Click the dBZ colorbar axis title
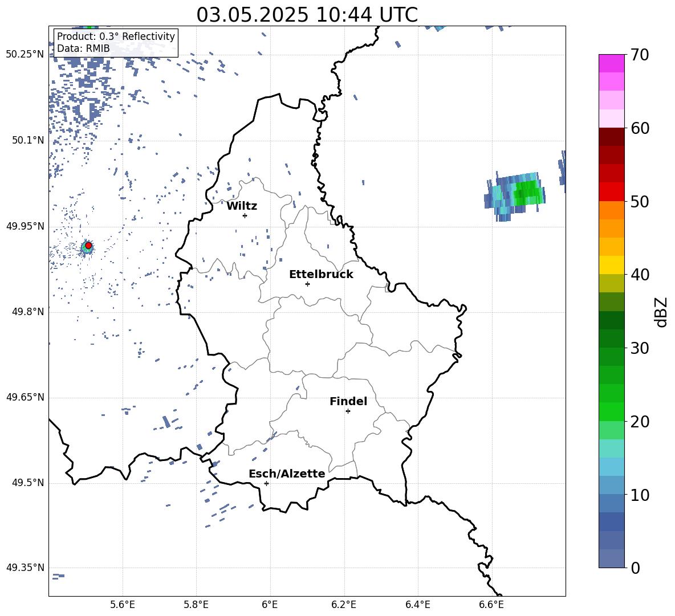The image size is (675, 616). (x=661, y=312)
